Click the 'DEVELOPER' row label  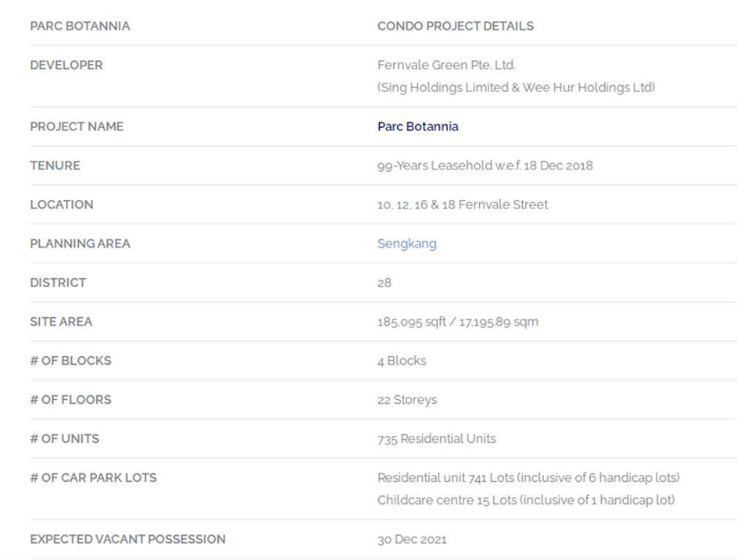pyautogui.click(x=66, y=65)
